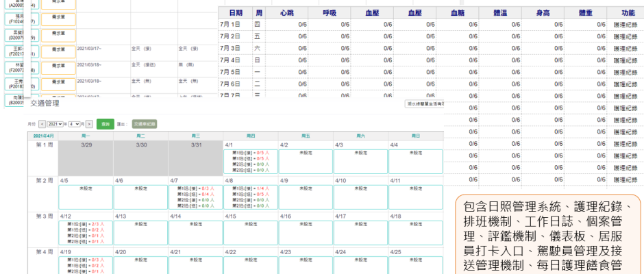Open the 2021 year dropdown
Image resolution: width=644 pixels, height=274 pixels.
click(55, 124)
